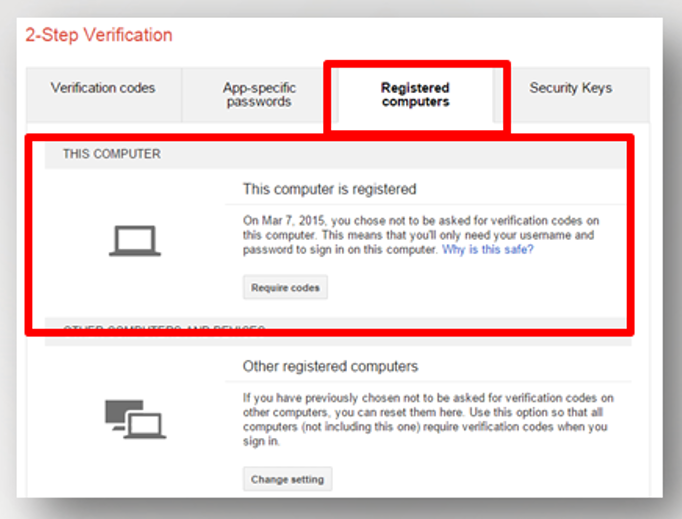Click the single laptop icon for this computer
This screenshot has width=682, height=519.
click(135, 241)
